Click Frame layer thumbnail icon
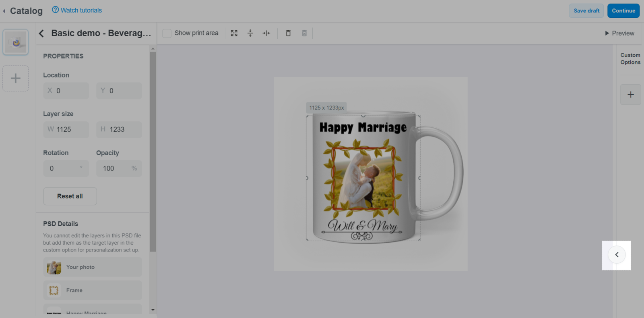The width and height of the screenshot is (644, 318). 54,290
